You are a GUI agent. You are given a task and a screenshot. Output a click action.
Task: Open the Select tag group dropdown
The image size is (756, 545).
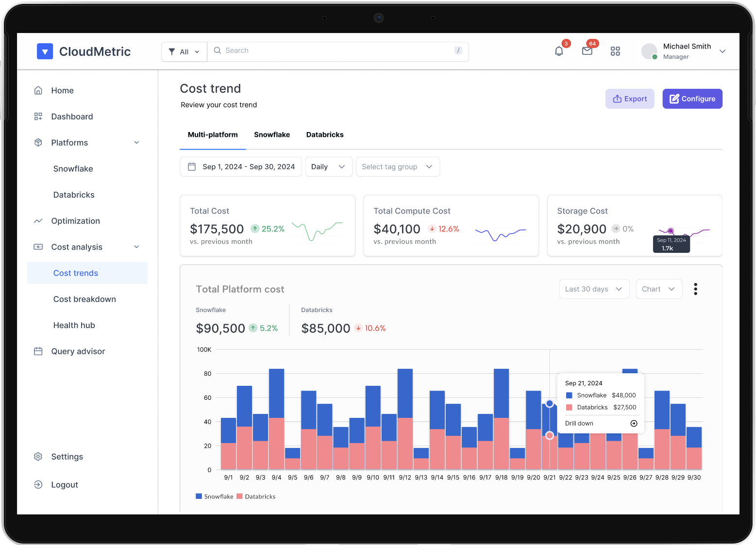(x=397, y=167)
